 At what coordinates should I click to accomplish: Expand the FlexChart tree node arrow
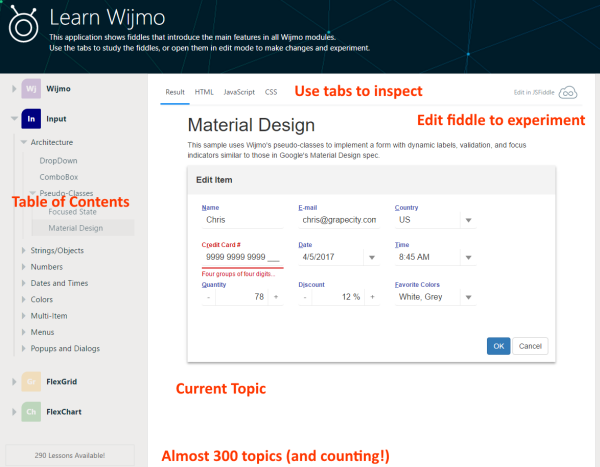coord(14,412)
